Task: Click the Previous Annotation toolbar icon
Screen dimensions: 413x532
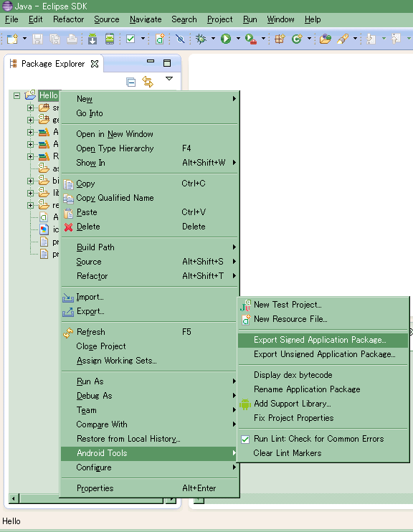Action: click(x=396, y=39)
